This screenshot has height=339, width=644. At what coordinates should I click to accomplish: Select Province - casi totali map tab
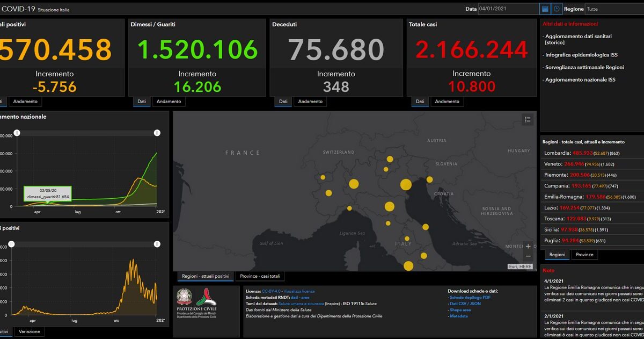tap(260, 276)
